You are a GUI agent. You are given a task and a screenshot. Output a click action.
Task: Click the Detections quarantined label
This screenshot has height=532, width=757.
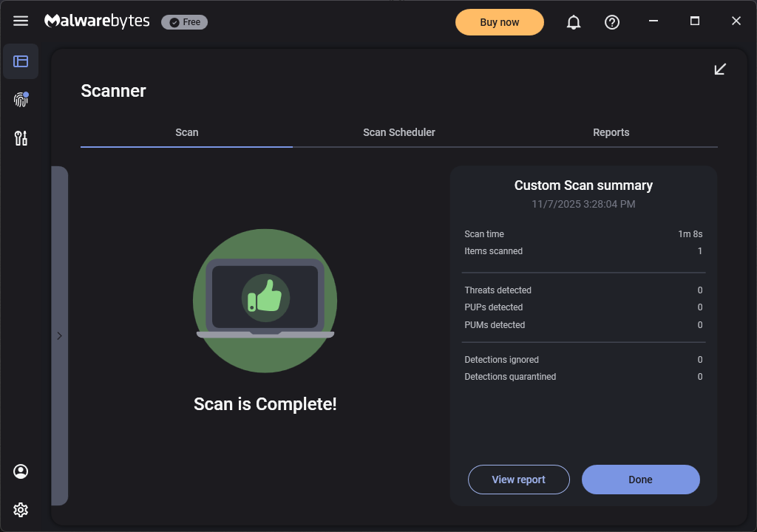(510, 377)
